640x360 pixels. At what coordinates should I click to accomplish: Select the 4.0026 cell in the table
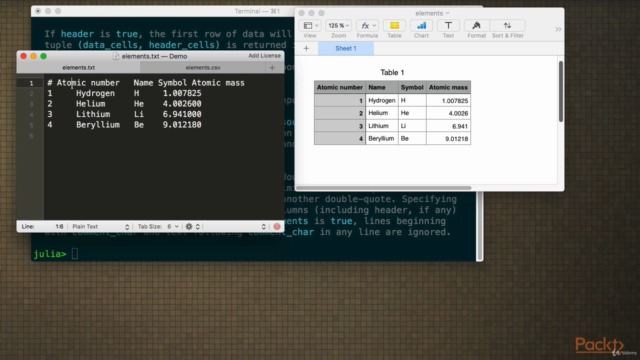tap(448, 113)
